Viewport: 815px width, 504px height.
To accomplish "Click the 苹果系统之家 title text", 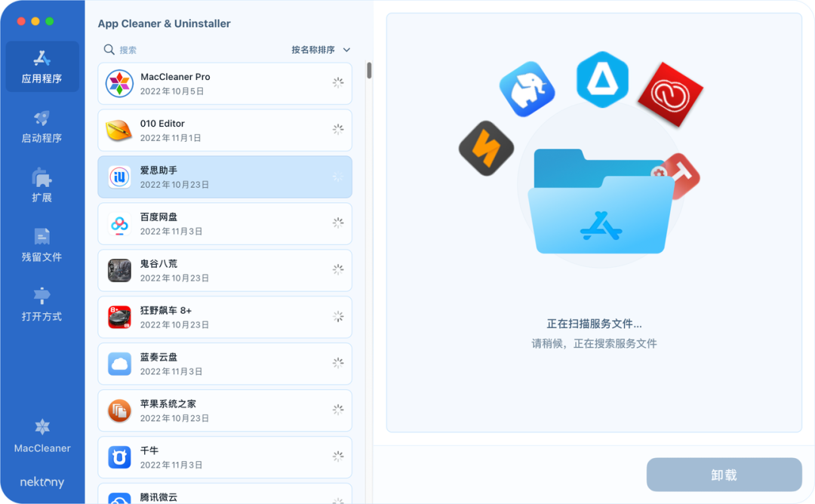I will click(x=168, y=404).
